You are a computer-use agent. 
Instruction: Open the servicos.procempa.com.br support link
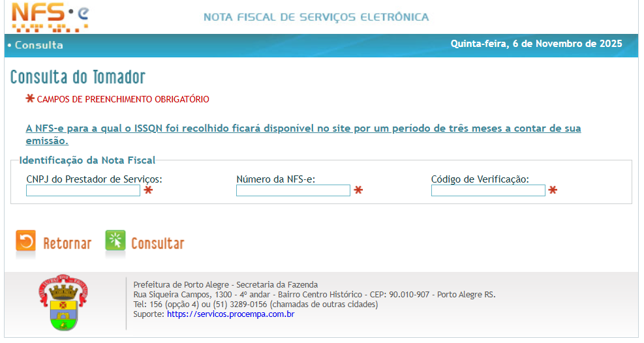click(230, 314)
